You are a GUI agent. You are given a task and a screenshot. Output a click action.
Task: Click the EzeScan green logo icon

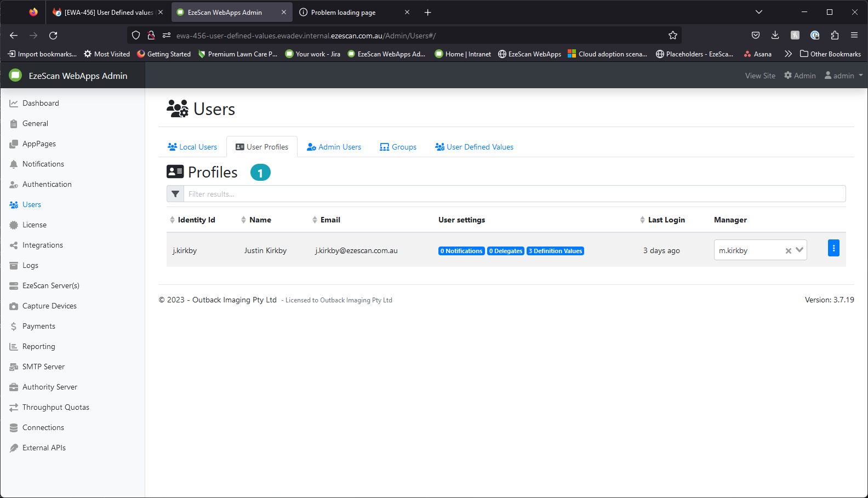(16, 76)
